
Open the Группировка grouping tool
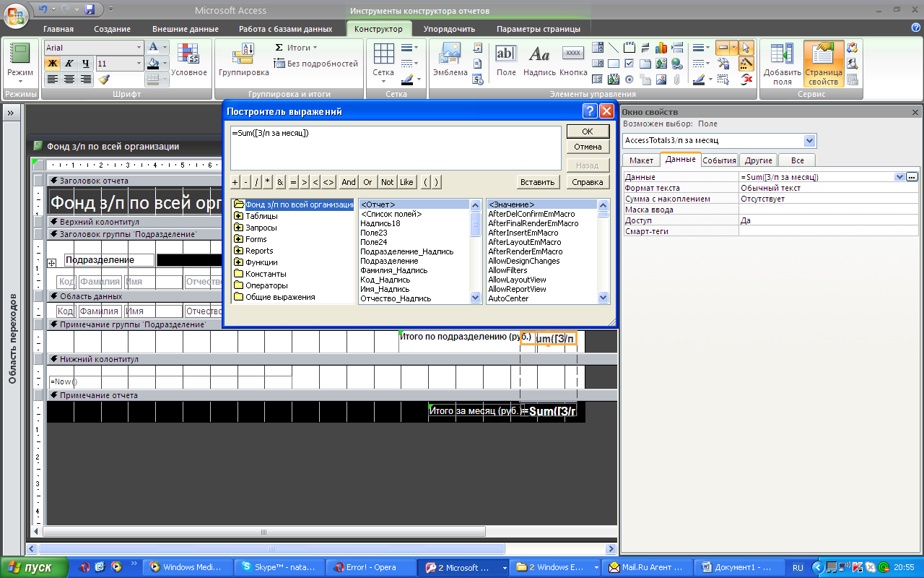click(244, 59)
